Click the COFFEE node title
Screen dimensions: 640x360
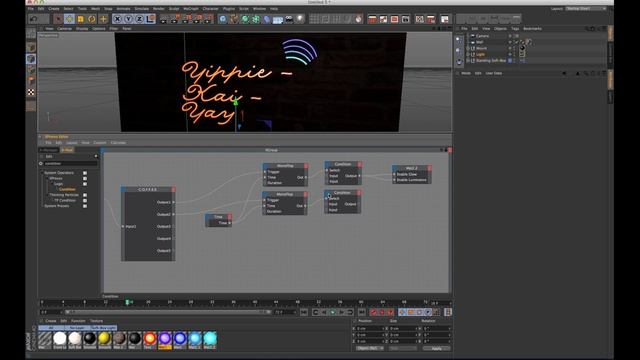coord(148,189)
